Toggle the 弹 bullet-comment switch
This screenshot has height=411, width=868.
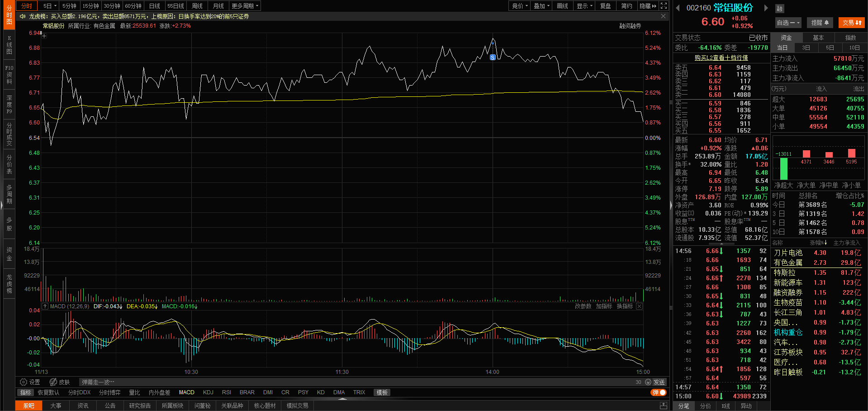(659, 392)
